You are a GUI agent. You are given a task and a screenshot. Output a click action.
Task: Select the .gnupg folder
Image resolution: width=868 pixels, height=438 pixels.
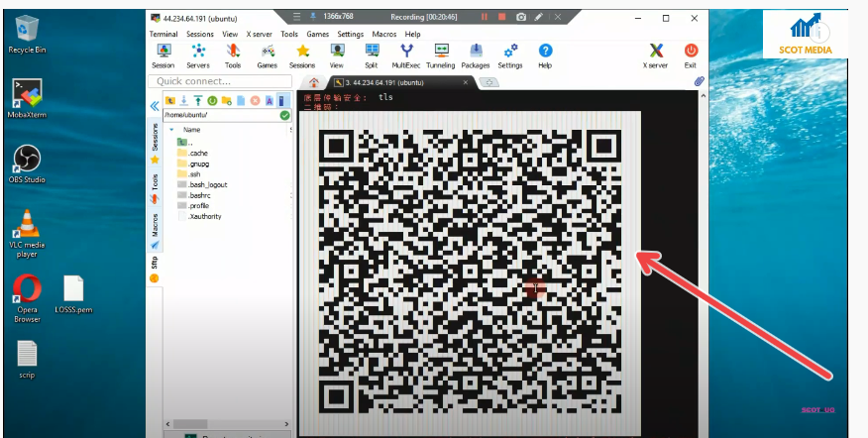[193, 164]
